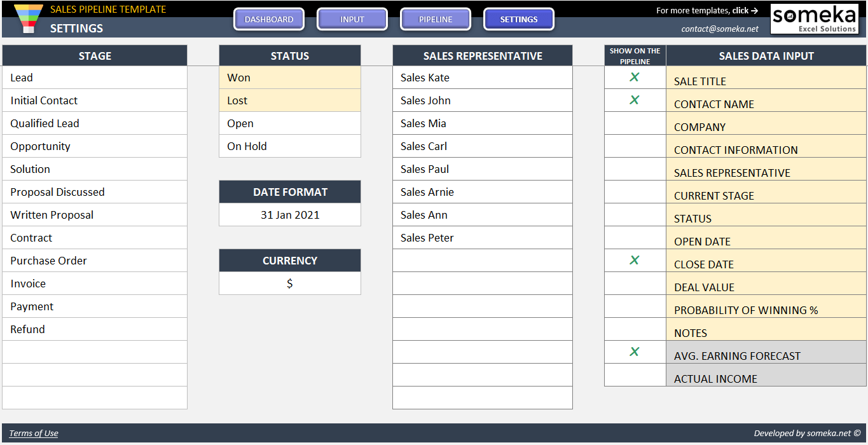Open the date format cell '31 Jan 2021'
868x445 pixels.
[290, 215]
